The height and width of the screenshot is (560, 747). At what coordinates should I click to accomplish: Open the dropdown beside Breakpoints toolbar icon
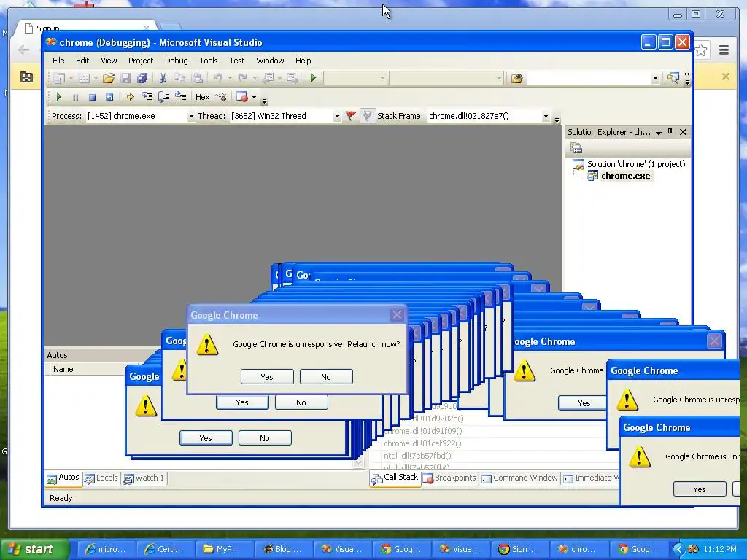(x=254, y=97)
